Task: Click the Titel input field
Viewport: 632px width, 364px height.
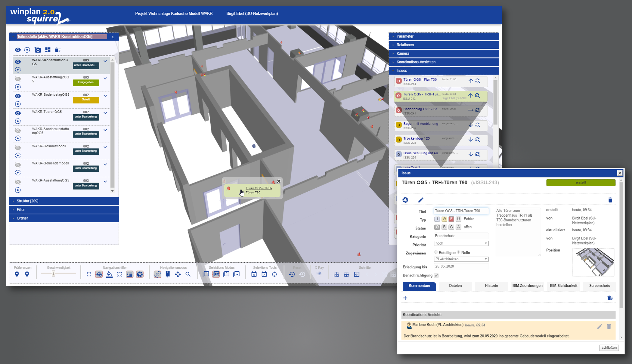Action: (x=461, y=211)
